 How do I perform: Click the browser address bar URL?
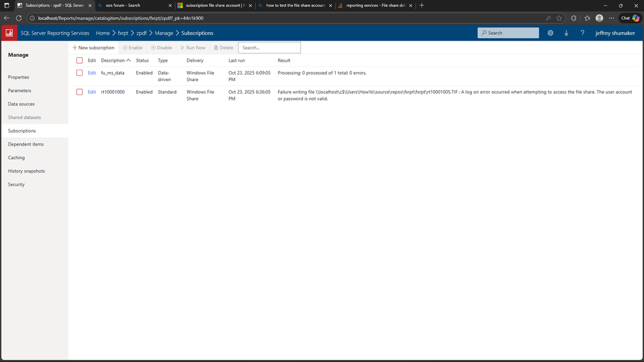(x=121, y=18)
